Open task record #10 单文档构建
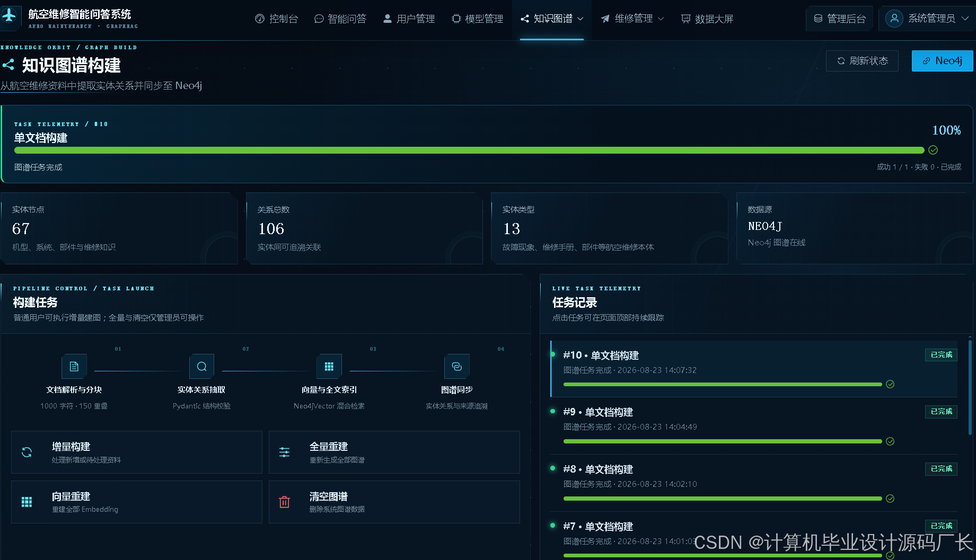976x560 pixels. tap(754, 369)
